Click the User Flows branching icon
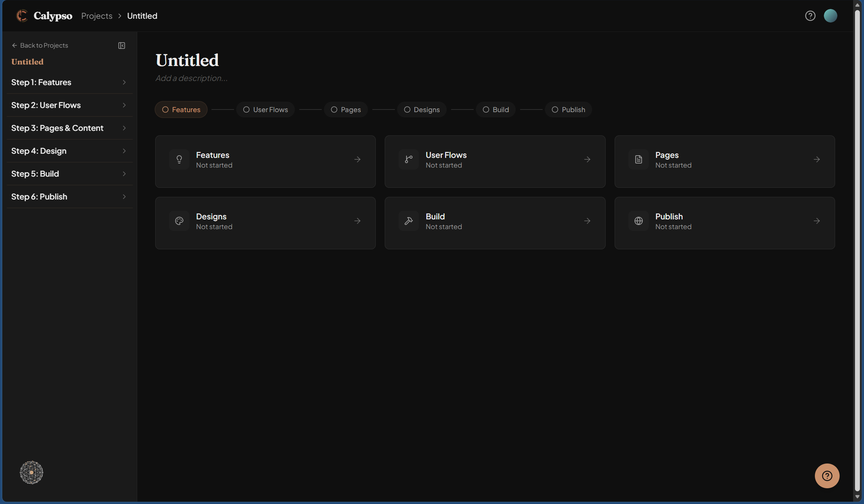The image size is (864, 504). [x=409, y=159]
